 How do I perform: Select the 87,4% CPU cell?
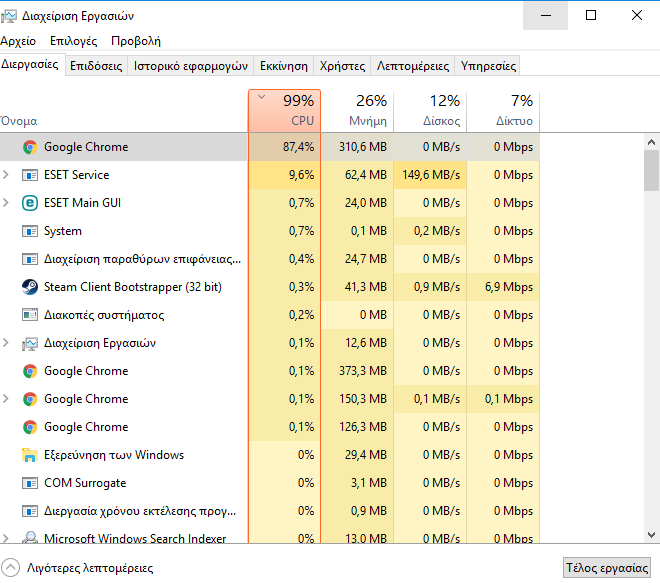tap(285, 147)
